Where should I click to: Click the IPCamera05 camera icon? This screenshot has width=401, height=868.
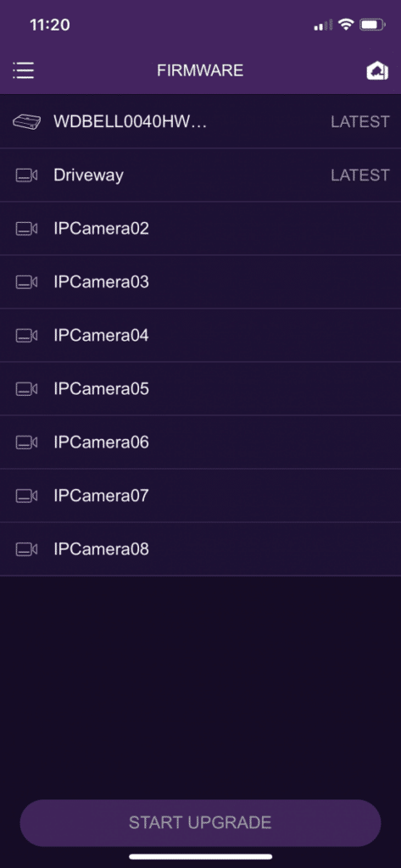tap(26, 389)
